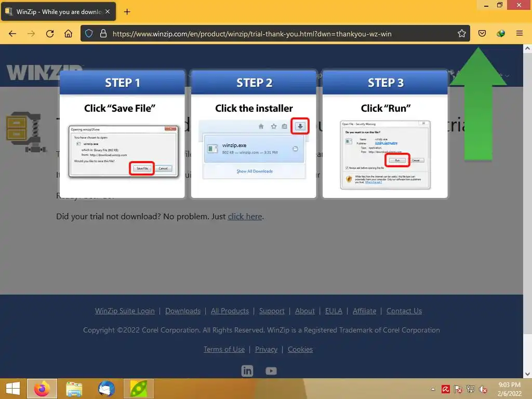Visit WinZip LinkedIn page icon
The height and width of the screenshot is (399, 532).
(247, 371)
